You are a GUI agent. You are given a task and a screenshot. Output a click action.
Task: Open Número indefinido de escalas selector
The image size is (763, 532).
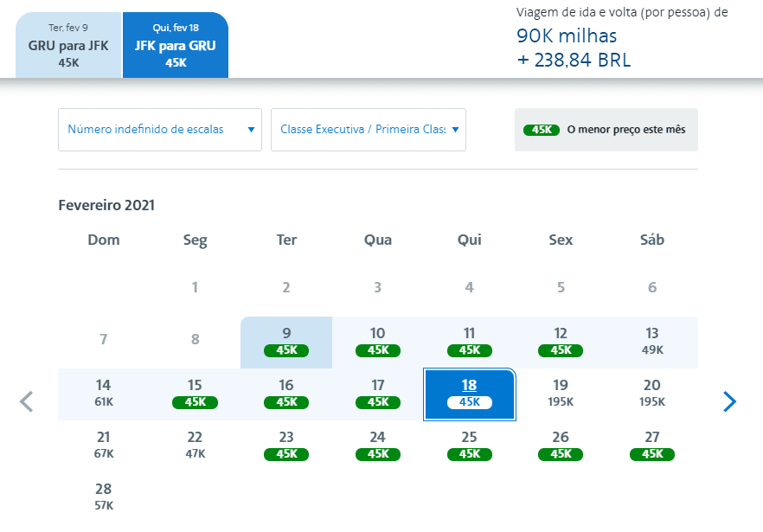coord(159,130)
